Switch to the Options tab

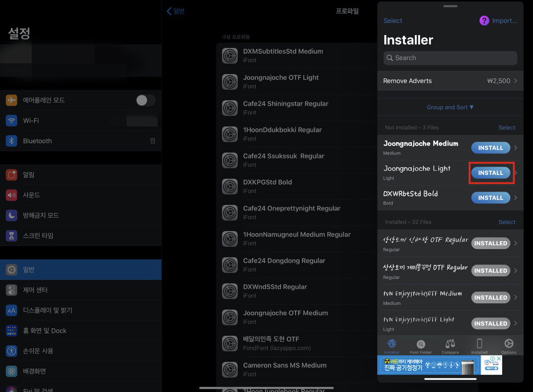508,346
